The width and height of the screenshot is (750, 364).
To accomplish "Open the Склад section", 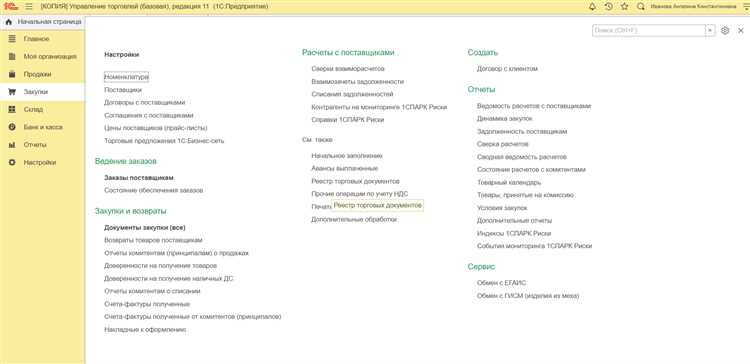I will tap(33, 110).
